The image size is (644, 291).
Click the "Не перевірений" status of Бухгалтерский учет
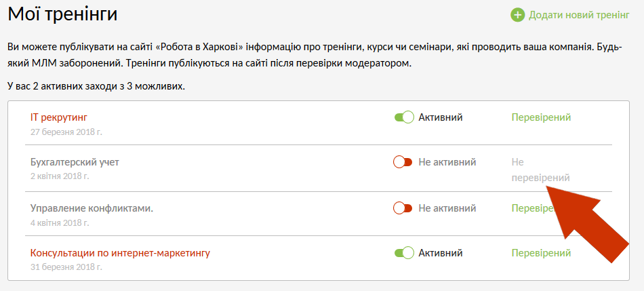[x=540, y=170]
